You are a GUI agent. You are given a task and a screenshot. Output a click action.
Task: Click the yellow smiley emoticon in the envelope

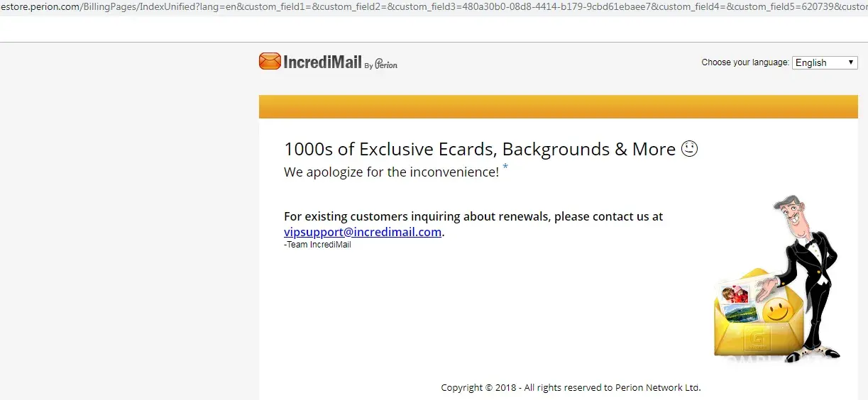coord(777,311)
